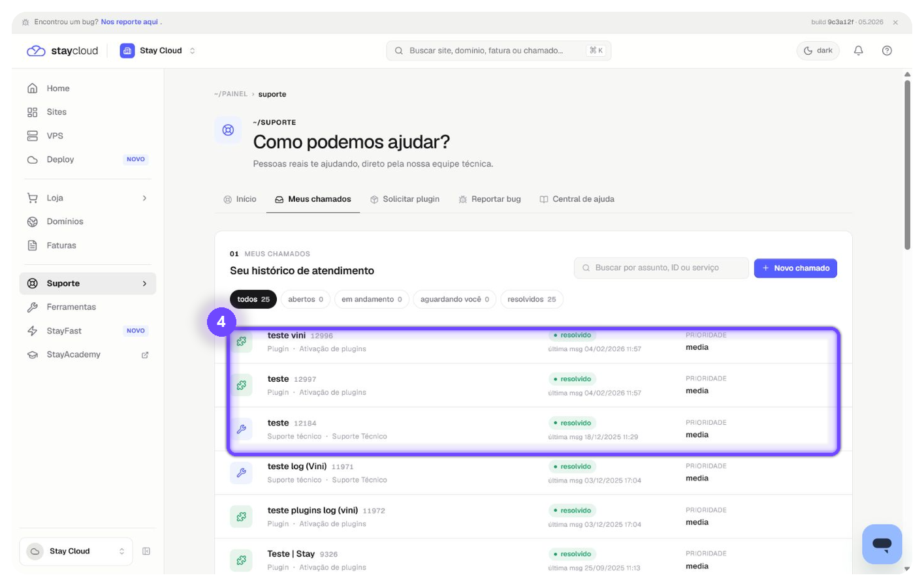
Task: Dismiss the bug report banner
Action: (895, 22)
